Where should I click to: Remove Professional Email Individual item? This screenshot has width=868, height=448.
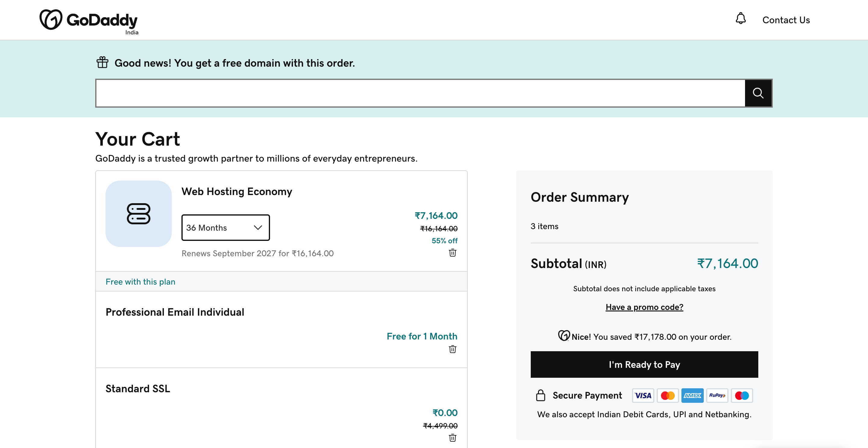pos(452,349)
